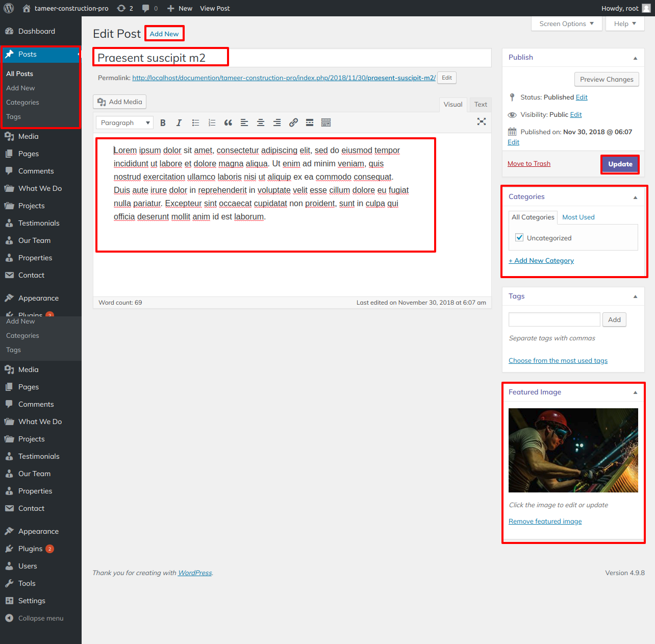655x644 pixels.
Task: Click the user avatar next to Howdy, root
Action: pyautogui.click(x=646, y=8)
